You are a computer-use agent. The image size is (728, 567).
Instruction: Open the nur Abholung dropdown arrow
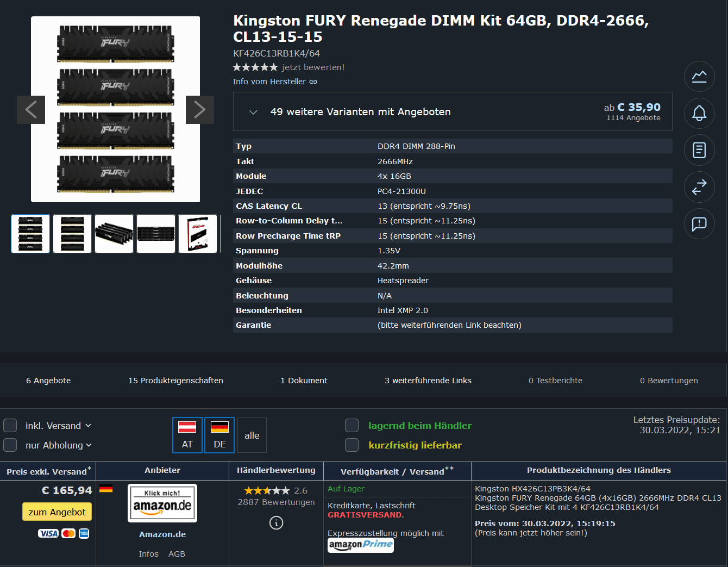pyautogui.click(x=89, y=445)
